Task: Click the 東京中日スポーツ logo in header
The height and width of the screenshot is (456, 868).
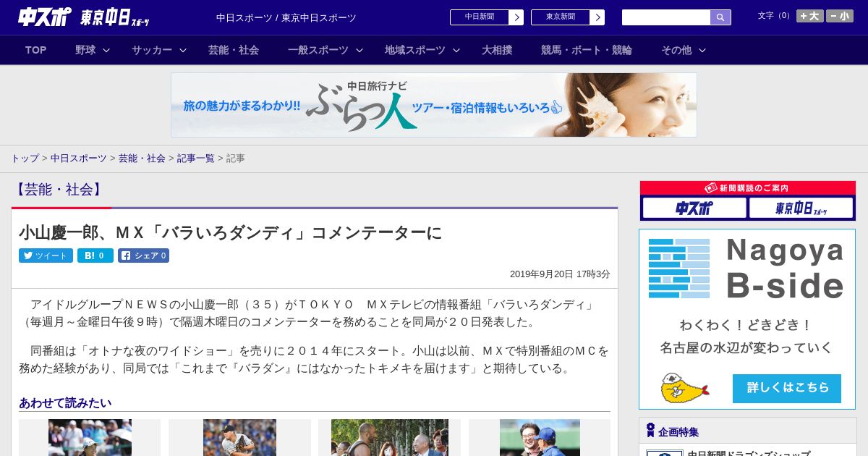Action: point(114,17)
